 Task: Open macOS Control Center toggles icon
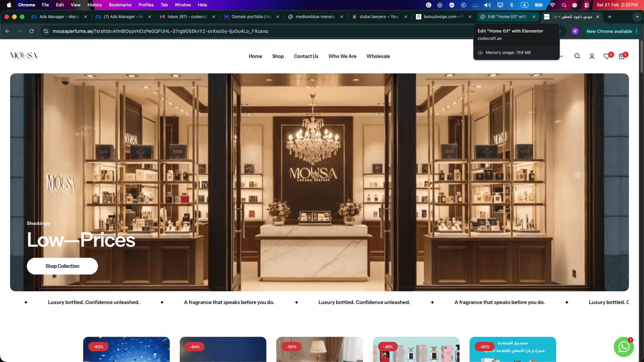[x=587, y=5]
